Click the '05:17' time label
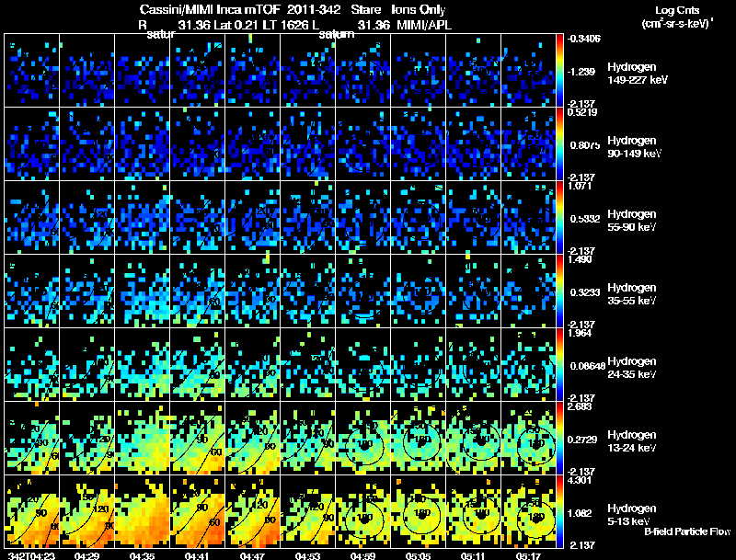 pos(528,556)
